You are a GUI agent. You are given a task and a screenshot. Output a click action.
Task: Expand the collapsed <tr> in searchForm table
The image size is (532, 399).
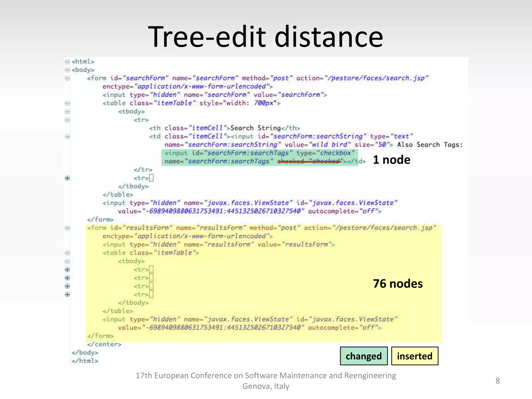click(x=67, y=178)
